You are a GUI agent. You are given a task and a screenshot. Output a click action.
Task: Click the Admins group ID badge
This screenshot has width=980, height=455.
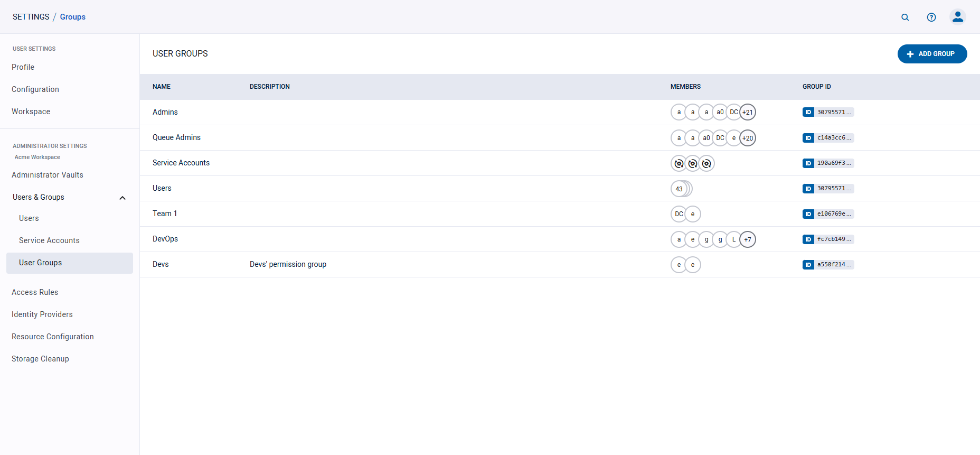827,112
